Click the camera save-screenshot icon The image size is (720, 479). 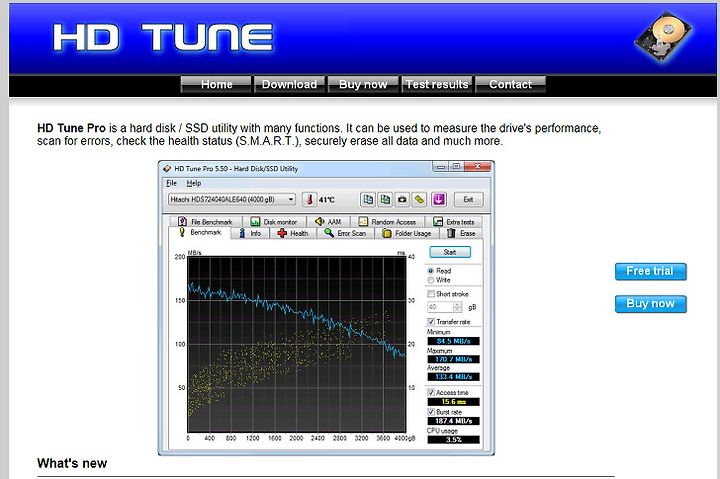402,199
